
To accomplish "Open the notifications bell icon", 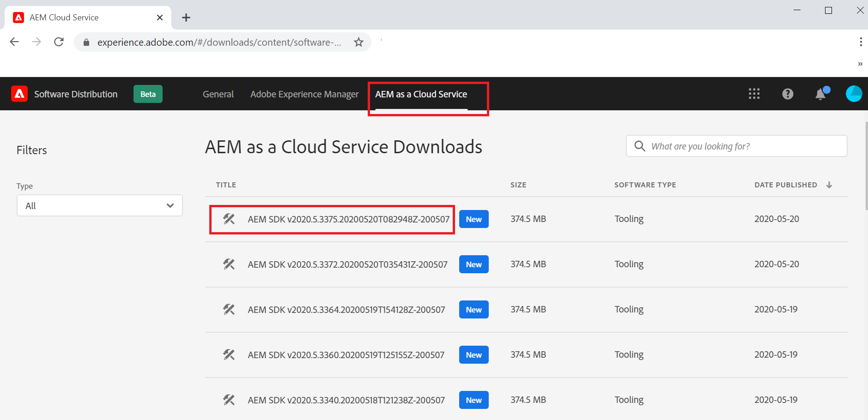I will pos(821,94).
